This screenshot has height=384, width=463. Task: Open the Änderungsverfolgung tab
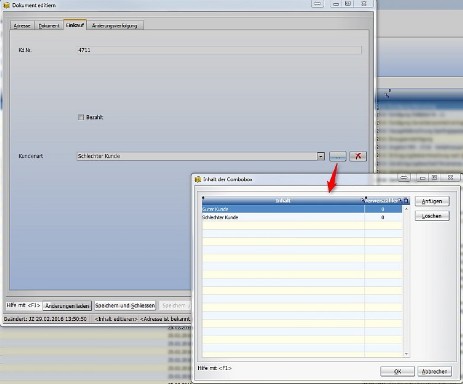coord(114,26)
